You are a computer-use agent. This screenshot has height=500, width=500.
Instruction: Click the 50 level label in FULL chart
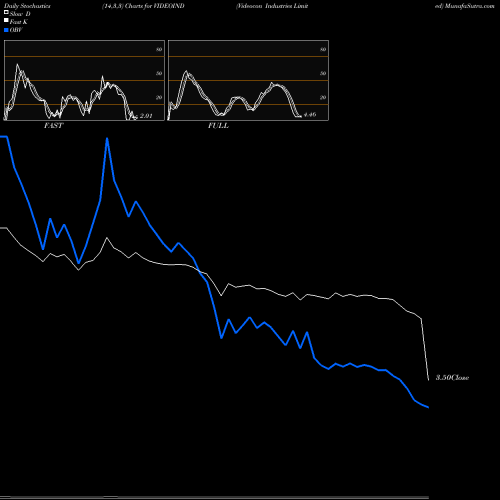pos(323,73)
